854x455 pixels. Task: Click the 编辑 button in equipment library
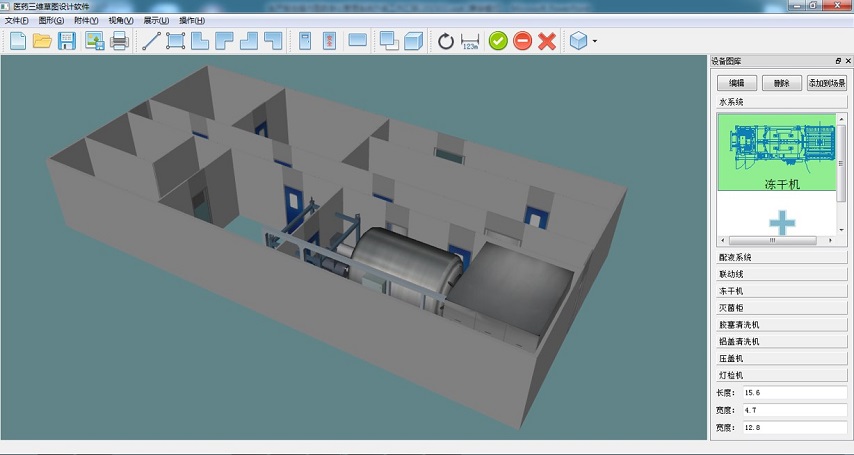736,83
